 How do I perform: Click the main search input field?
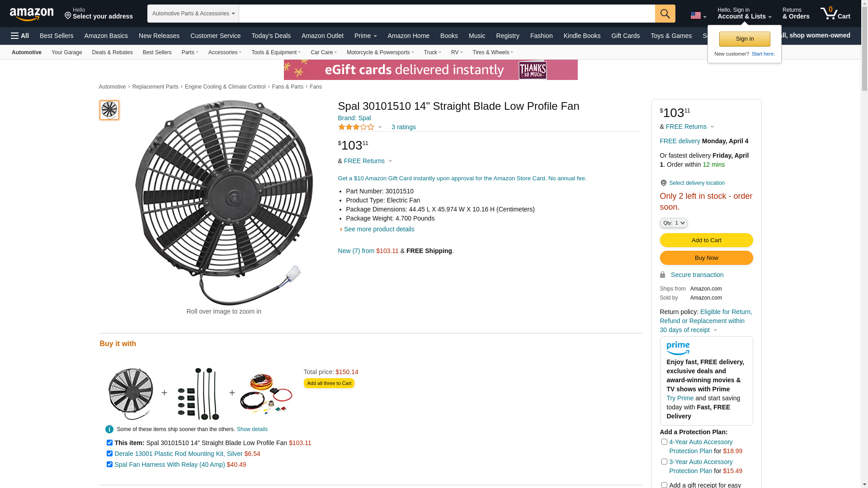tap(447, 14)
